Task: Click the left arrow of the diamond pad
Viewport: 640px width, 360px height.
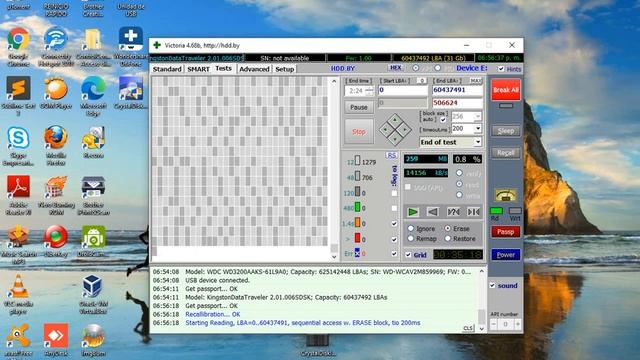Action: pos(384,130)
